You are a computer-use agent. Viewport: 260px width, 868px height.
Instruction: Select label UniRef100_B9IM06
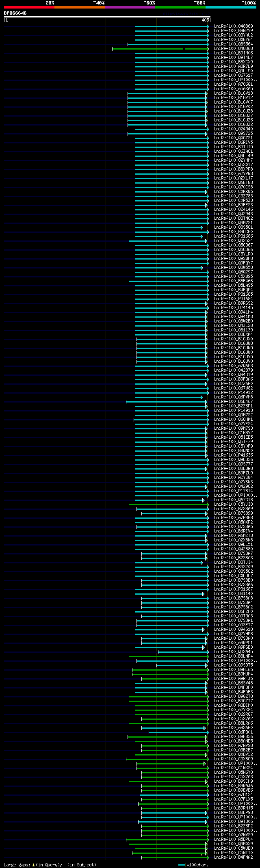pyautogui.click(x=233, y=53)
